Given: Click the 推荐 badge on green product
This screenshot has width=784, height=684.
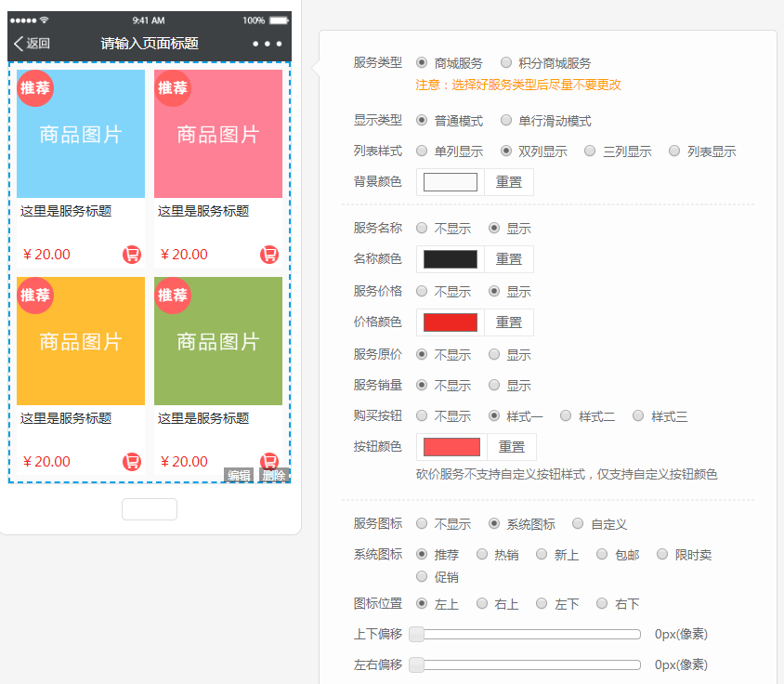Looking at the screenshot, I should click(173, 296).
